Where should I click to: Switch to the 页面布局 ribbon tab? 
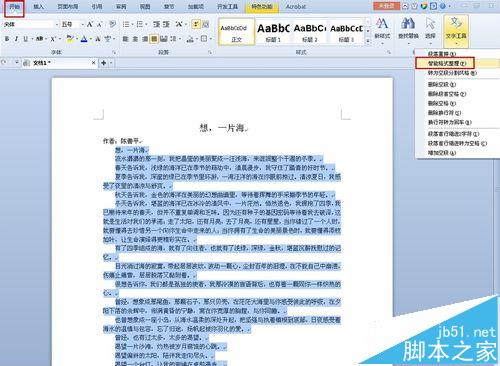point(67,6)
